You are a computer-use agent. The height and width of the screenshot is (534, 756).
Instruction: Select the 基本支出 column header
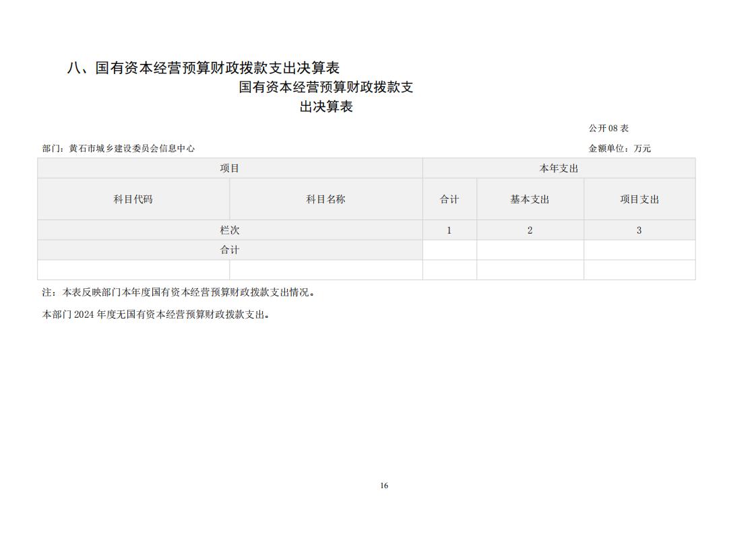tap(530, 199)
